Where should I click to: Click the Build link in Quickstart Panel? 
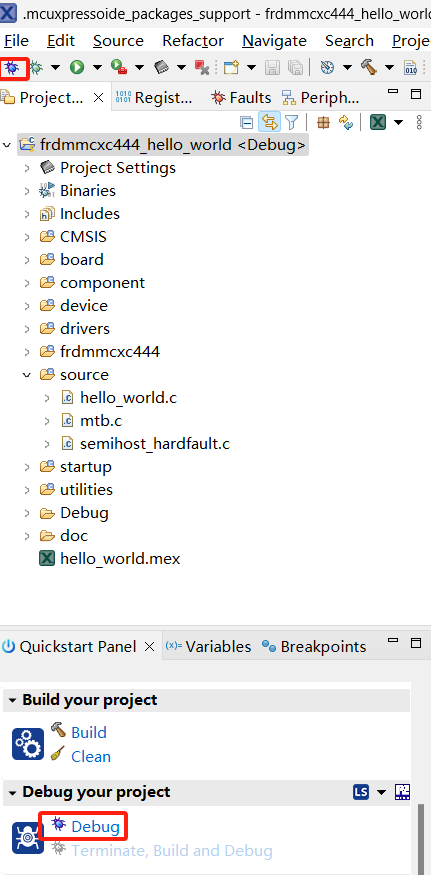(x=89, y=732)
